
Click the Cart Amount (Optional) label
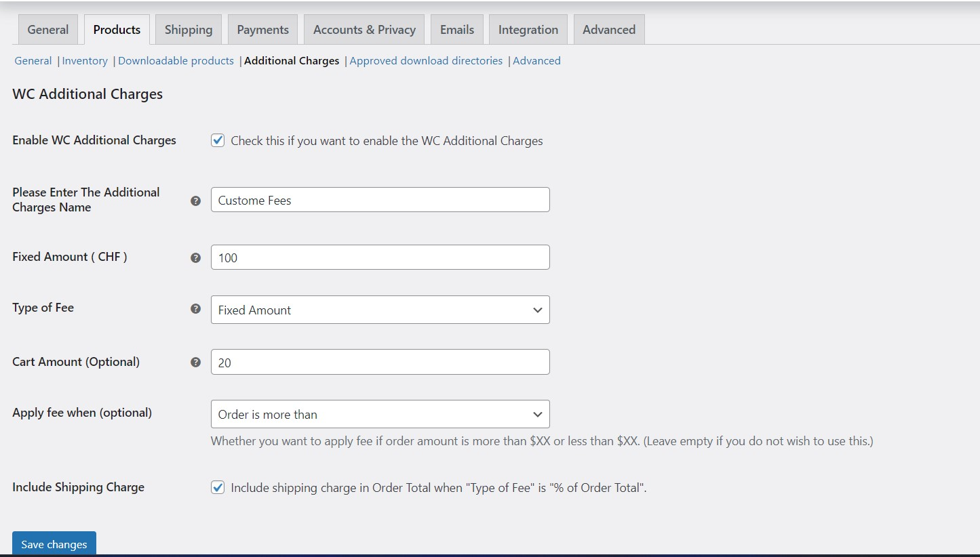pos(76,362)
